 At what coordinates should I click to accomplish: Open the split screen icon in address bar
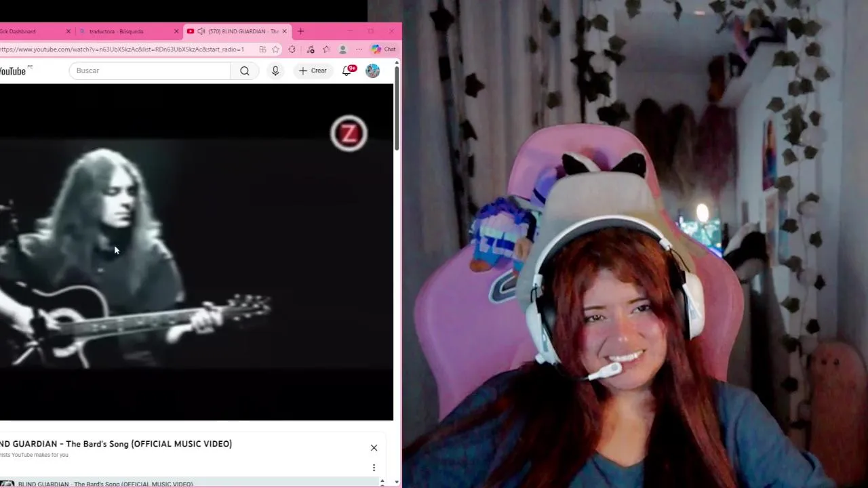coord(262,49)
